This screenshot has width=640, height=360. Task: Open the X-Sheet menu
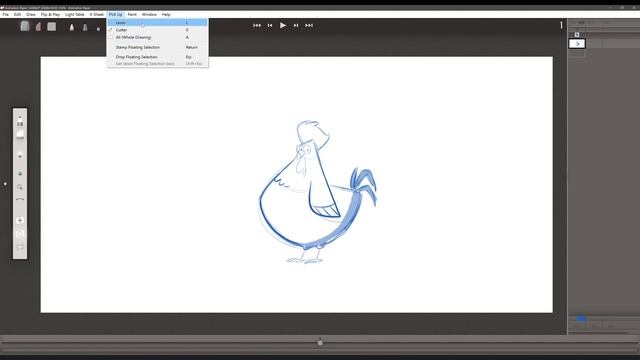[x=97, y=14]
